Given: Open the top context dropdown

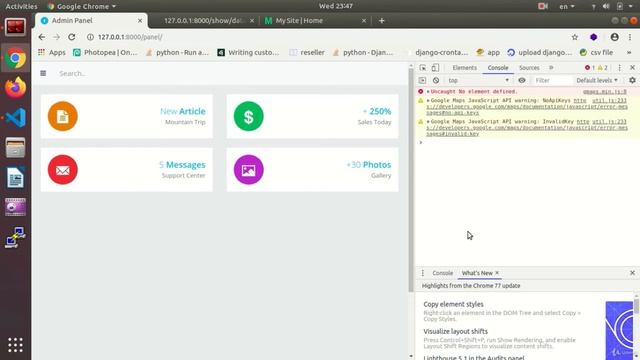Looking at the screenshot, I should (478, 80).
